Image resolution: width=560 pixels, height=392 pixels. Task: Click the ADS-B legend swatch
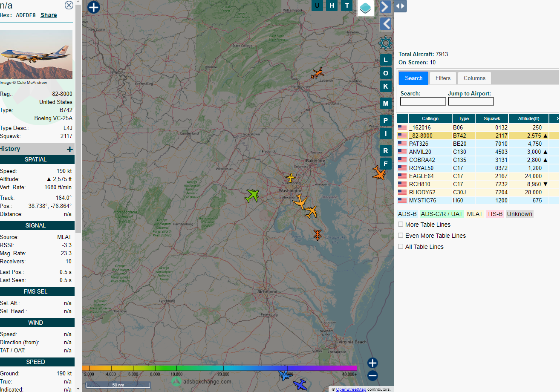click(x=407, y=214)
